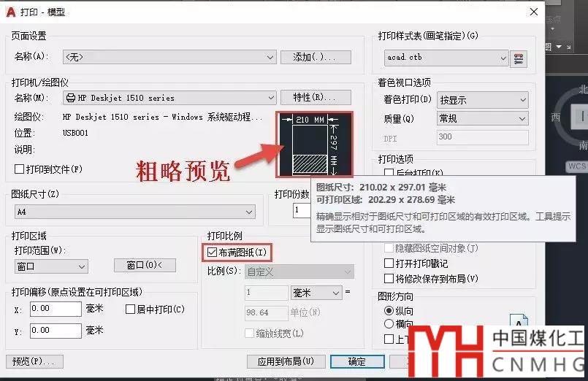Click the X offset input field
This screenshot has width=588, height=381.
56,309
